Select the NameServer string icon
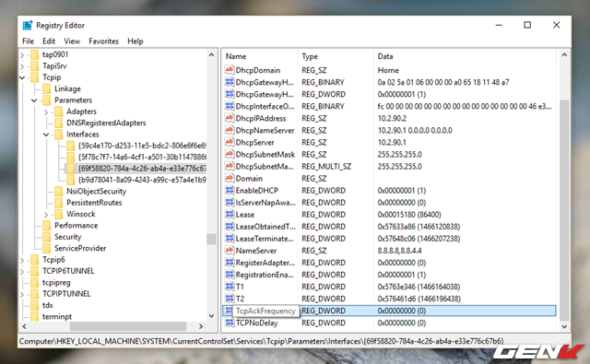This screenshot has width=590, height=364. [x=230, y=251]
